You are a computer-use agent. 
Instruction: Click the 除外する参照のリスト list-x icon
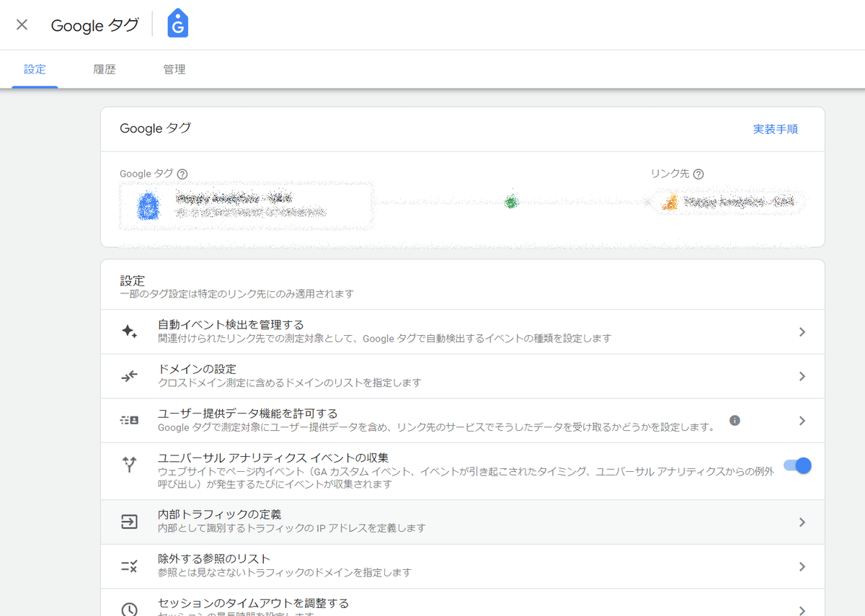(129, 566)
